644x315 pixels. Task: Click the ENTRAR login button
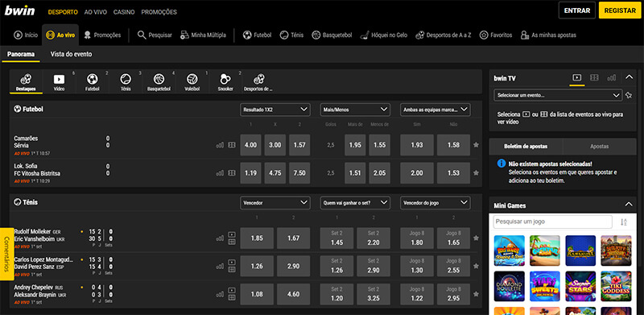(x=577, y=10)
